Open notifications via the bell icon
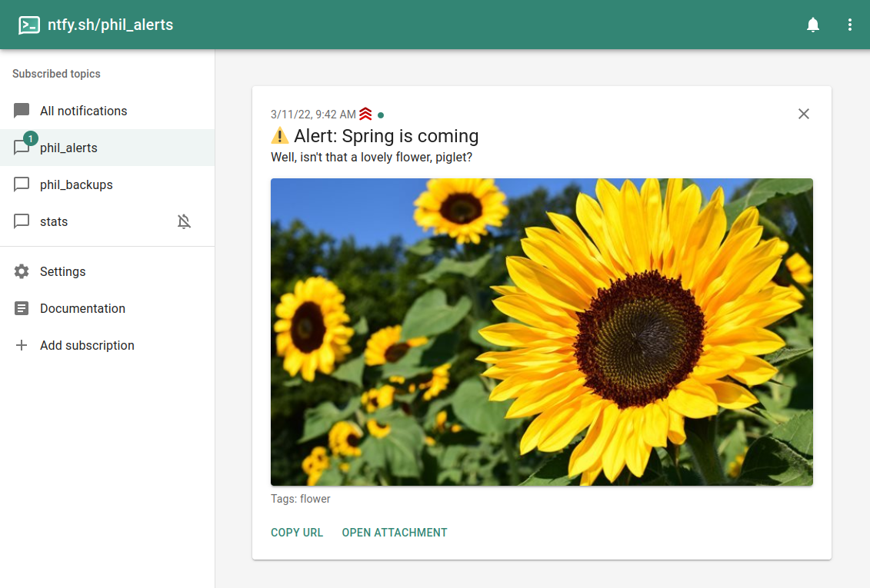 click(812, 24)
